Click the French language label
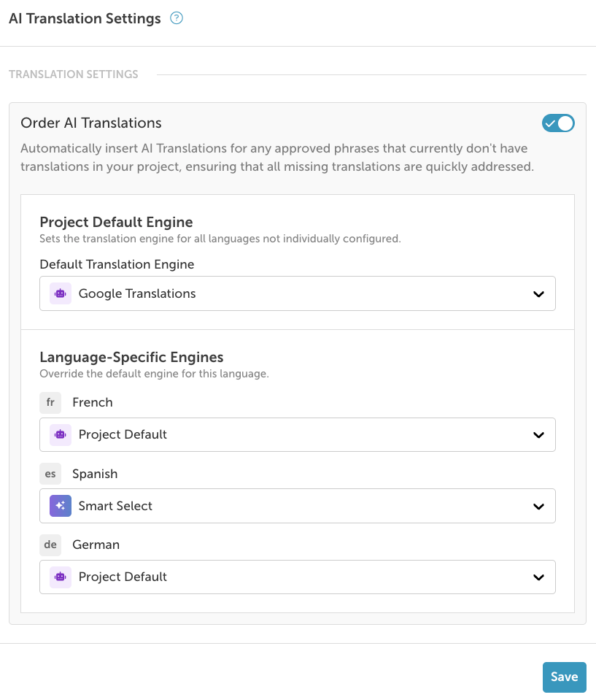Viewport: 596px width, 700px height. pyautogui.click(x=93, y=402)
